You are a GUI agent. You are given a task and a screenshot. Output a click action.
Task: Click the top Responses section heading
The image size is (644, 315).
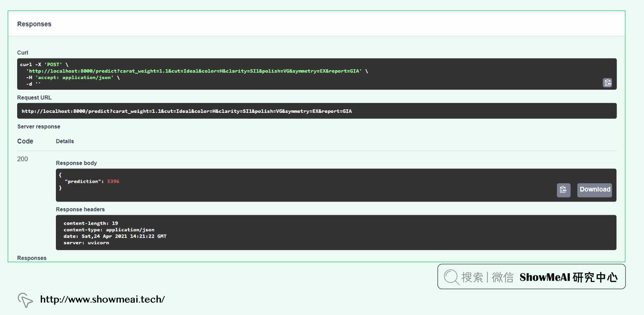point(34,24)
